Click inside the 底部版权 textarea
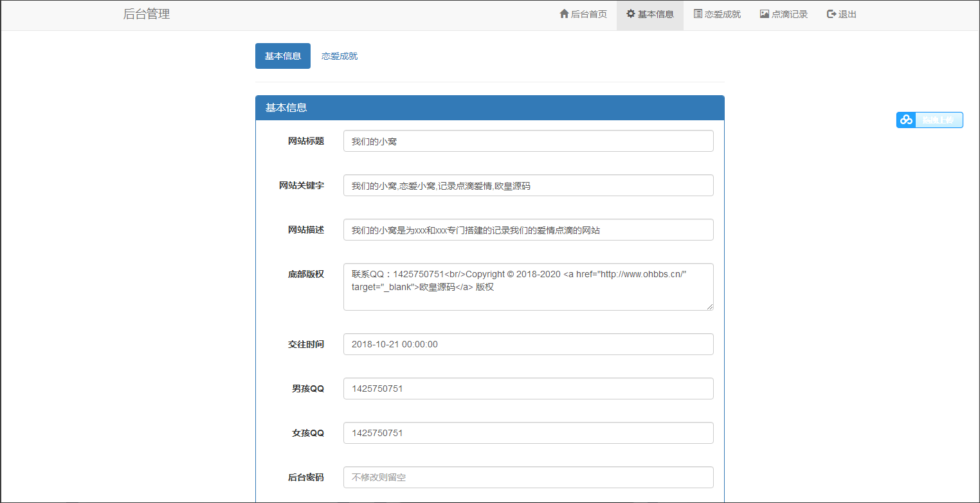 coord(528,287)
